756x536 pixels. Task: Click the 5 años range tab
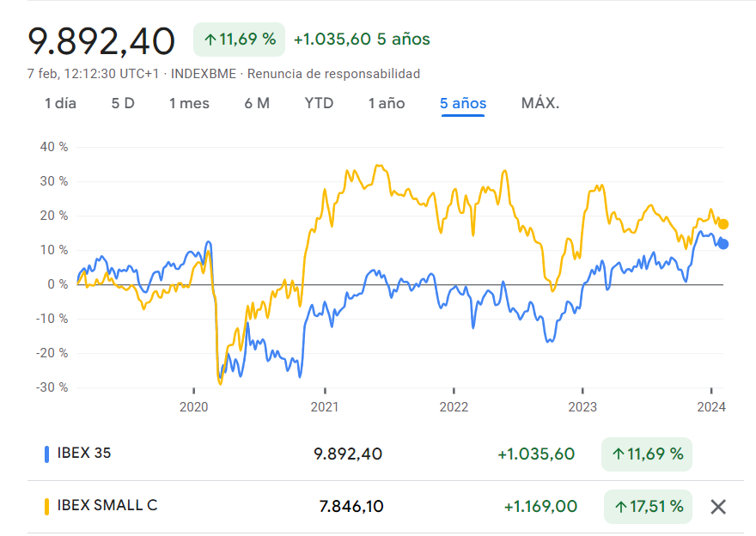click(463, 104)
